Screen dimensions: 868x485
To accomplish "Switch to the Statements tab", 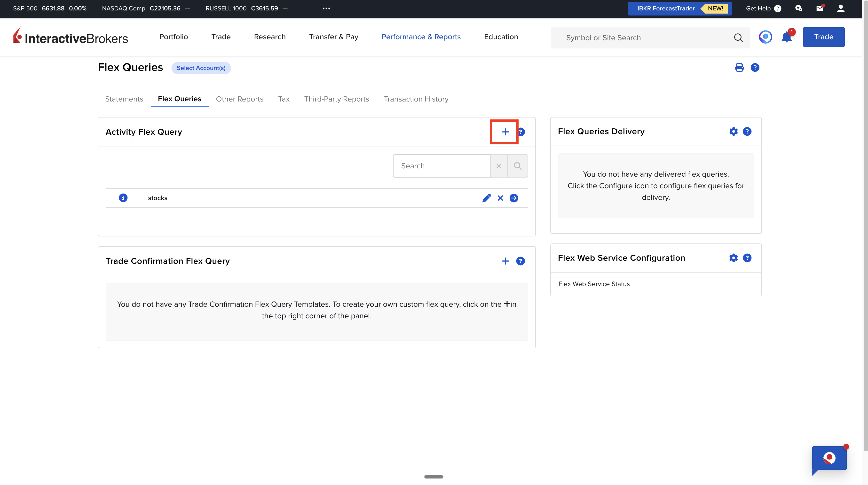I will point(124,99).
